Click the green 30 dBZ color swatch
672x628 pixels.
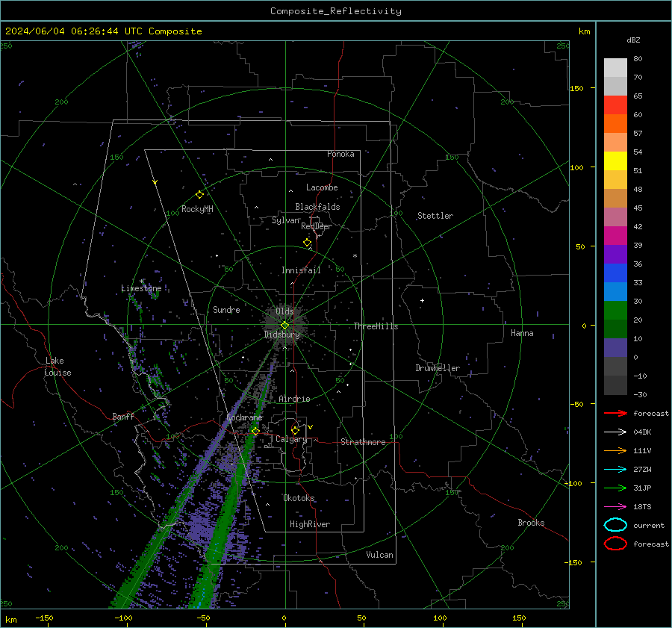tap(615, 311)
